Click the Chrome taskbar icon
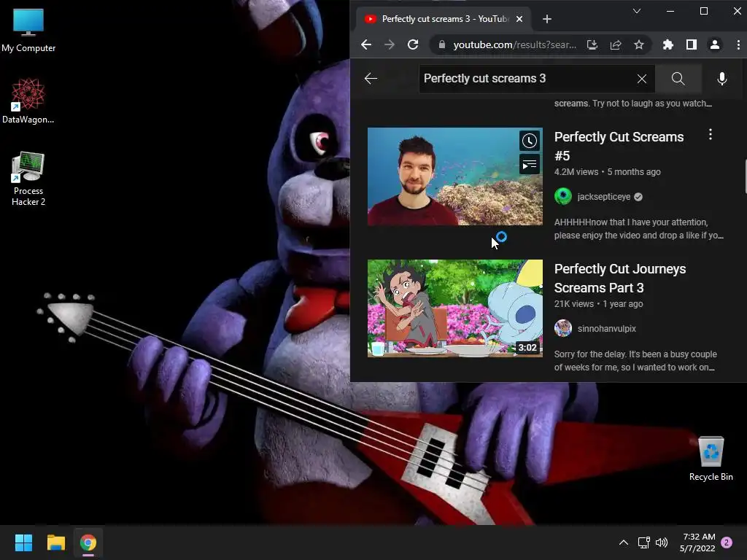The height and width of the screenshot is (560, 747). coord(88,542)
